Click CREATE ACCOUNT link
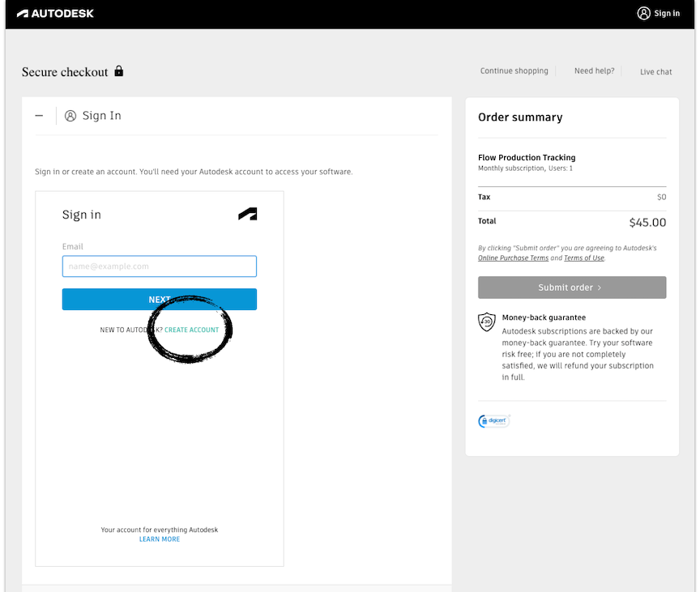700x592 pixels. pos(191,330)
